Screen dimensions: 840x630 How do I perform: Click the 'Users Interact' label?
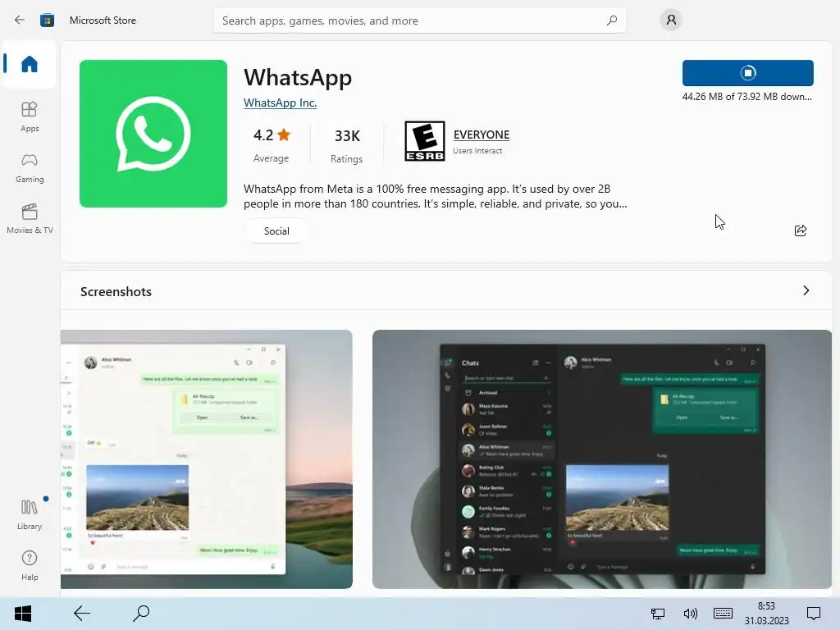pos(477,151)
